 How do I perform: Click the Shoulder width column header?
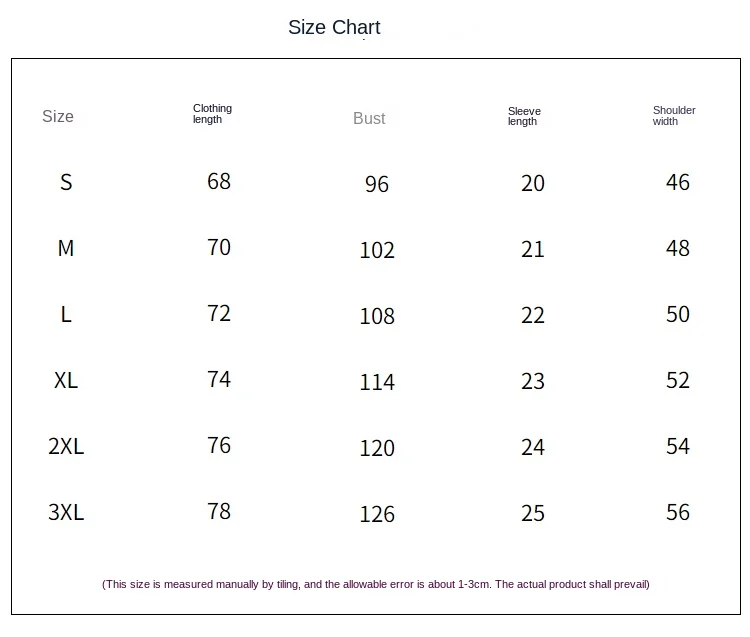click(x=674, y=116)
